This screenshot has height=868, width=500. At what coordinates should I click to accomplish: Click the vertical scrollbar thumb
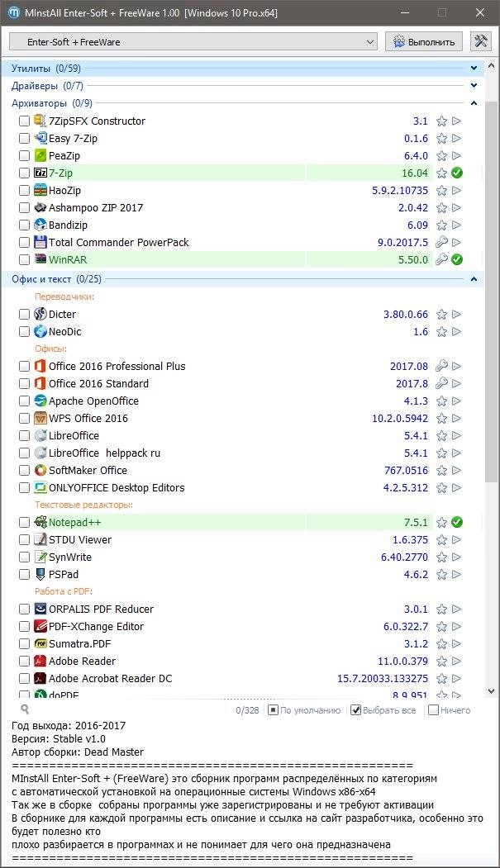[492, 291]
